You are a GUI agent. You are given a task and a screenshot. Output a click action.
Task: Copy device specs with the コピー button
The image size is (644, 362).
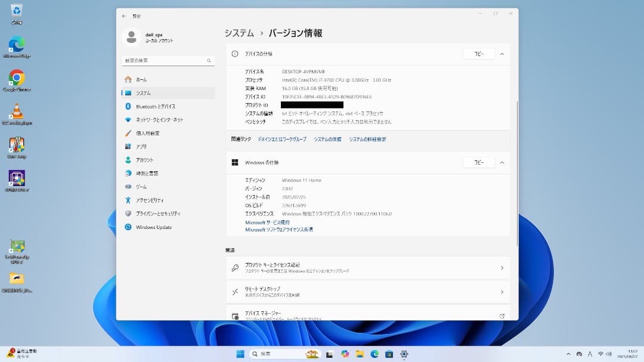(479, 53)
